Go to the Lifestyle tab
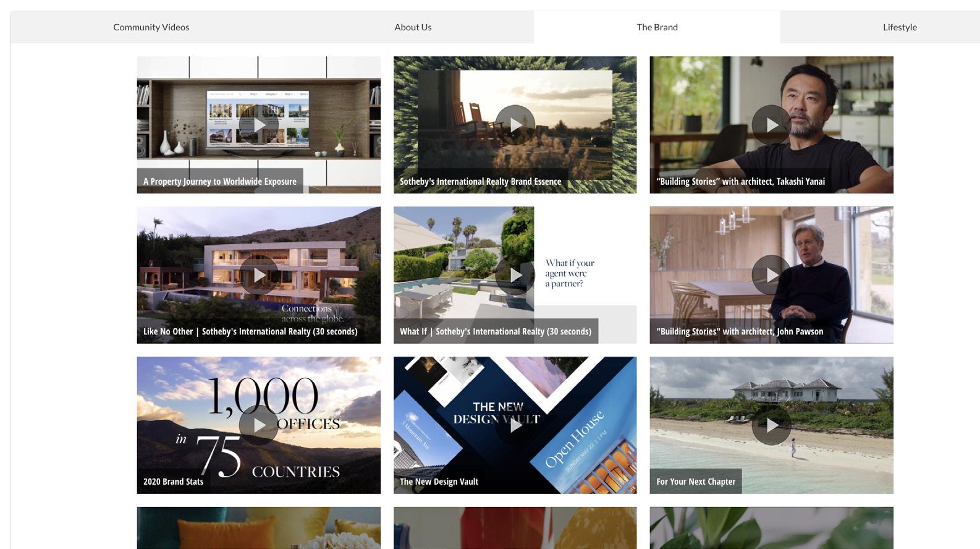Screen dimensions: 980x549 [900, 27]
